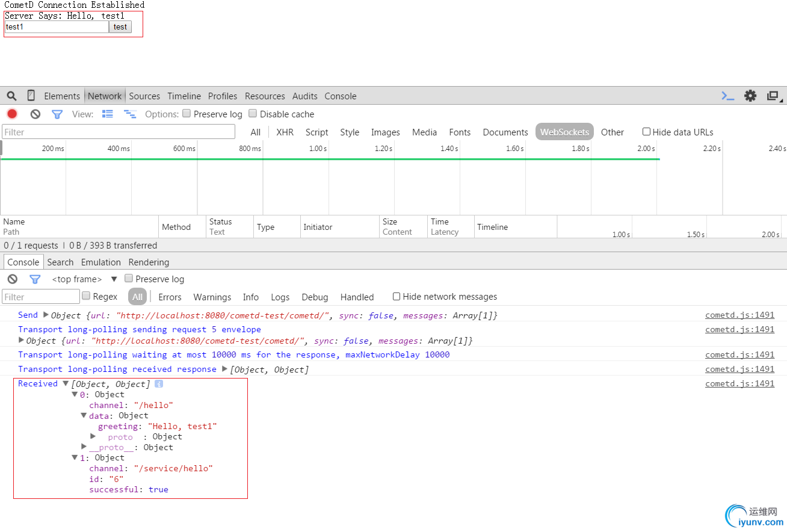Screen dimensions: 787x532
Task: Expand the Object under request 5 envelope
Action: pyautogui.click(x=22, y=340)
